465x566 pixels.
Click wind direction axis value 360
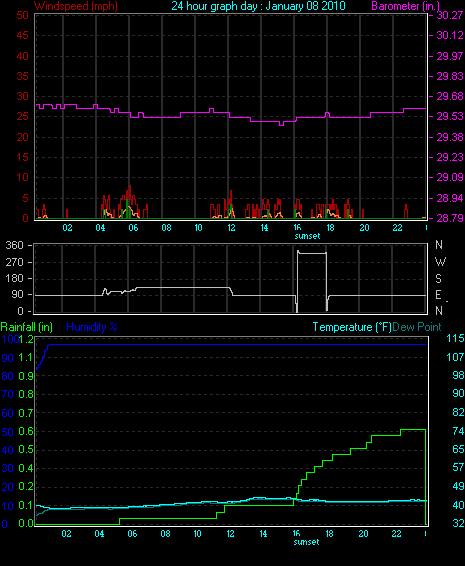(14, 245)
